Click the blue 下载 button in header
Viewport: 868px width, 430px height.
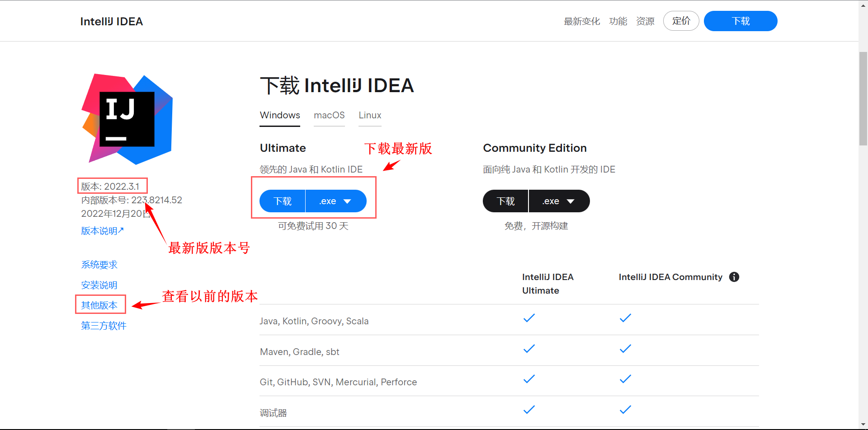741,21
